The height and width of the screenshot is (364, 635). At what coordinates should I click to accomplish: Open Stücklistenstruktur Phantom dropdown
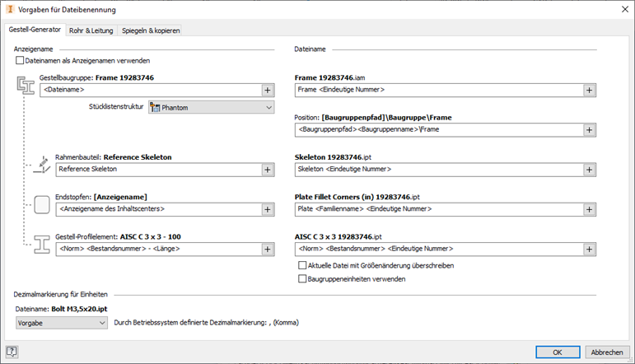(211, 107)
